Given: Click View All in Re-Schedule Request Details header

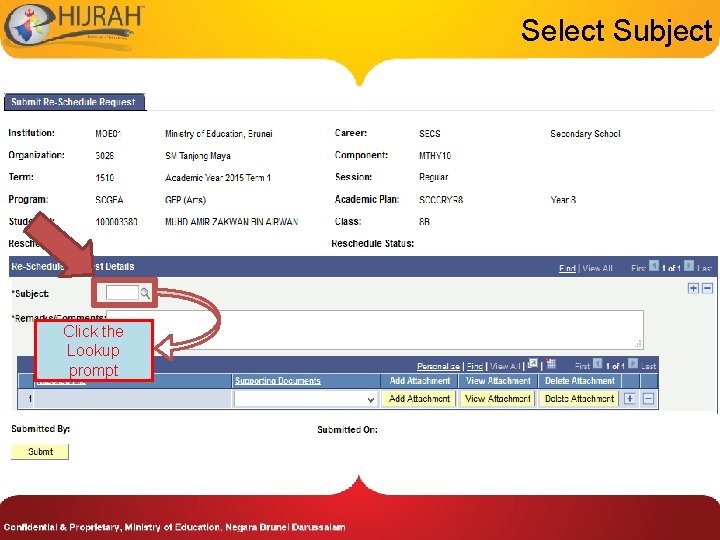Looking at the screenshot, I should point(597,268).
